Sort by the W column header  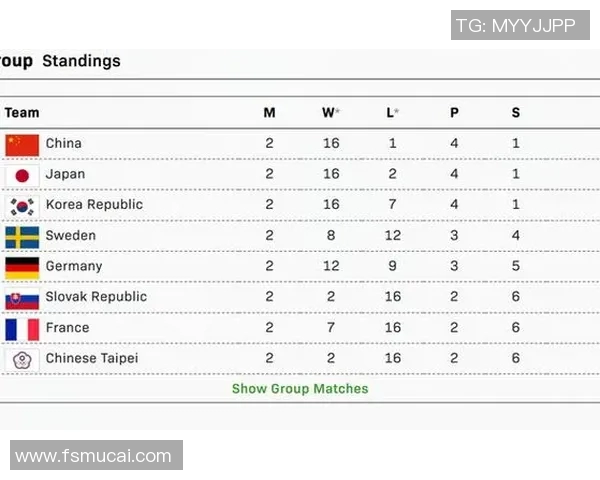click(330, 113)
